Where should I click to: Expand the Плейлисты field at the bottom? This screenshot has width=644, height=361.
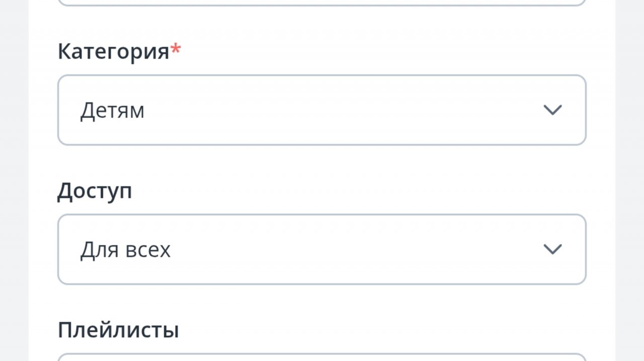(x=322, y=357)
